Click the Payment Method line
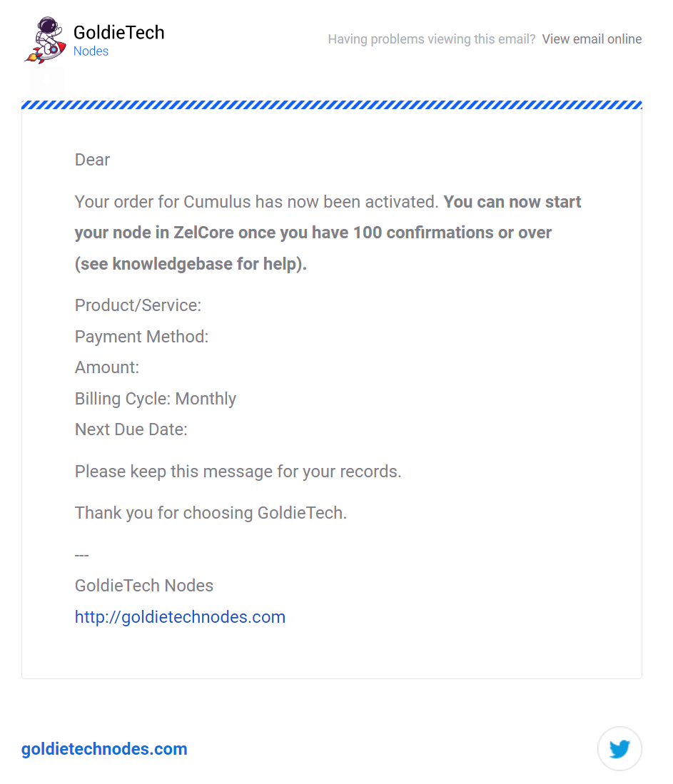673x784 pixels. (141, 337)
